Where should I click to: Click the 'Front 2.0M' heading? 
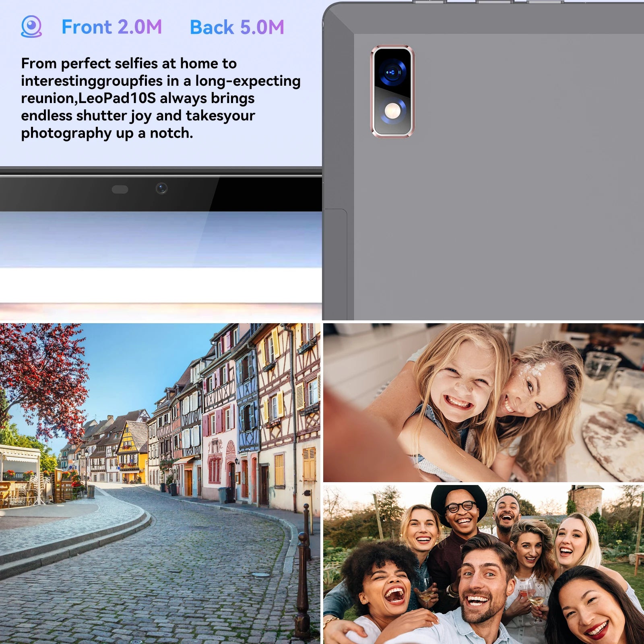coord(111,27)
